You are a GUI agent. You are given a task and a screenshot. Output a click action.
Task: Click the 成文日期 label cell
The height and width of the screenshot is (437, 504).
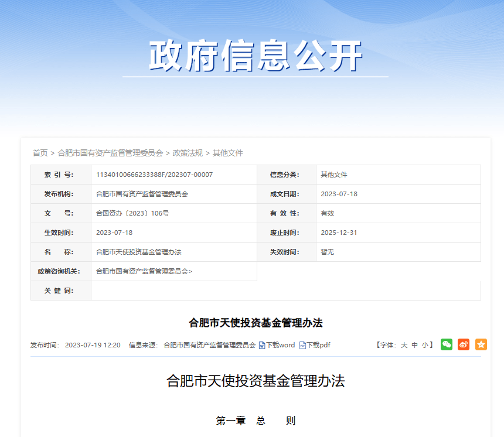[287, 194]
